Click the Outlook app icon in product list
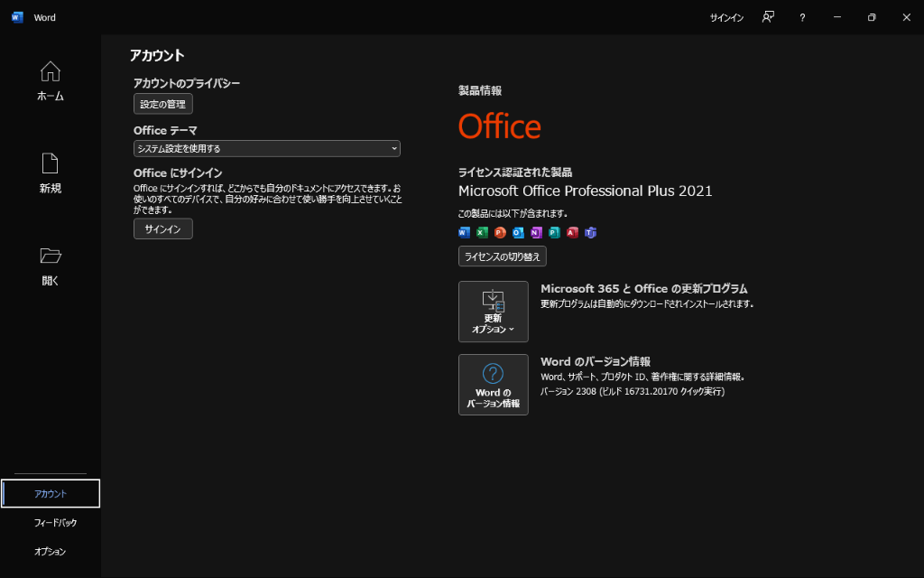 [518, 232]
